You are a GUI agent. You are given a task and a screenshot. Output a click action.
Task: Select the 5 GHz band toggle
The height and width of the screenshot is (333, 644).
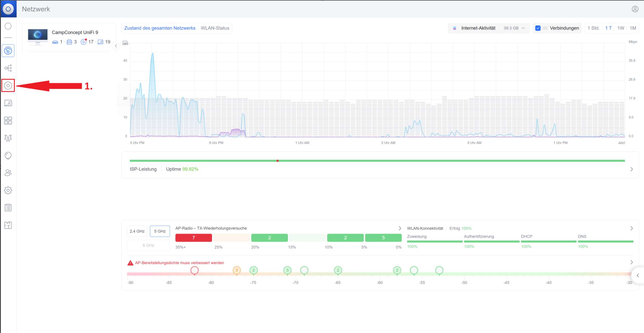pos(160,231)
